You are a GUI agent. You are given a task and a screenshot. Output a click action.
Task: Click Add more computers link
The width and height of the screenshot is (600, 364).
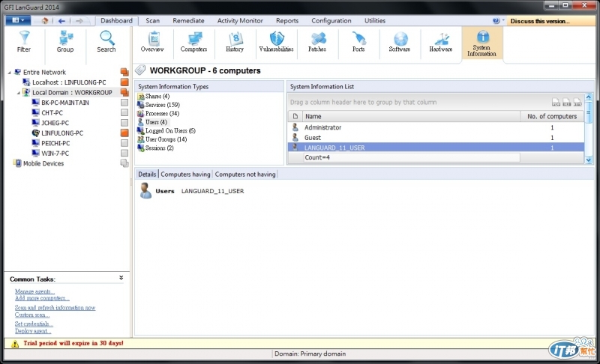pyautogui.click(x=42, y=298)
